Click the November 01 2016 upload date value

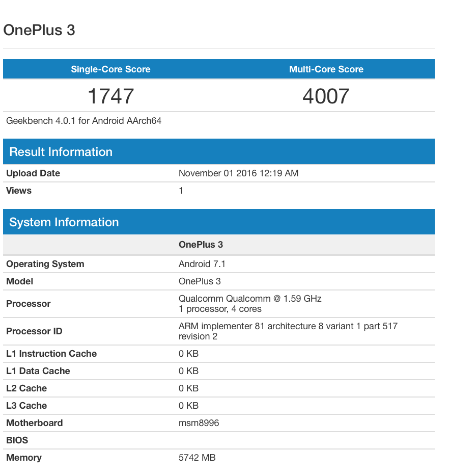(238, 173)
